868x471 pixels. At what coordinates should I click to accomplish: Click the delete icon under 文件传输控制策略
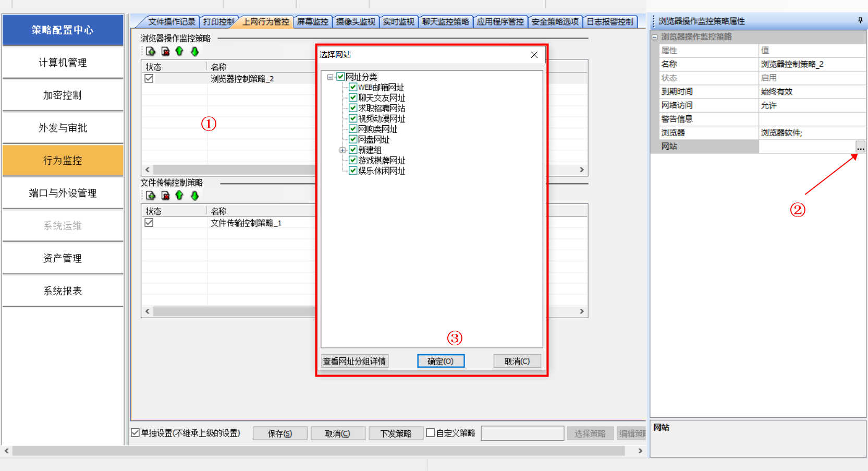click(x=165, y=196)
